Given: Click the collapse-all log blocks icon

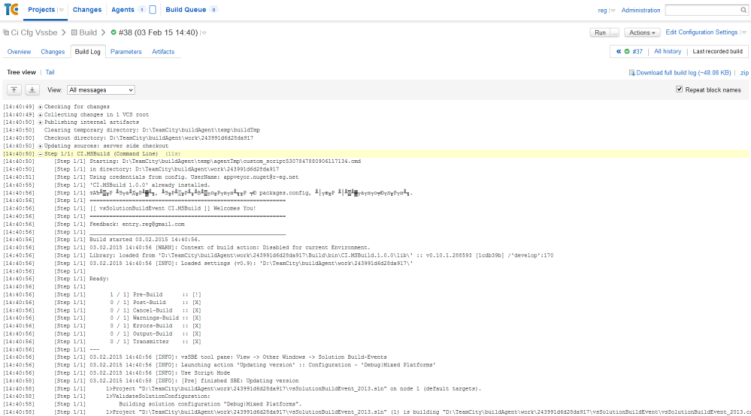Looking at the screenshot, I should [14, 90].
